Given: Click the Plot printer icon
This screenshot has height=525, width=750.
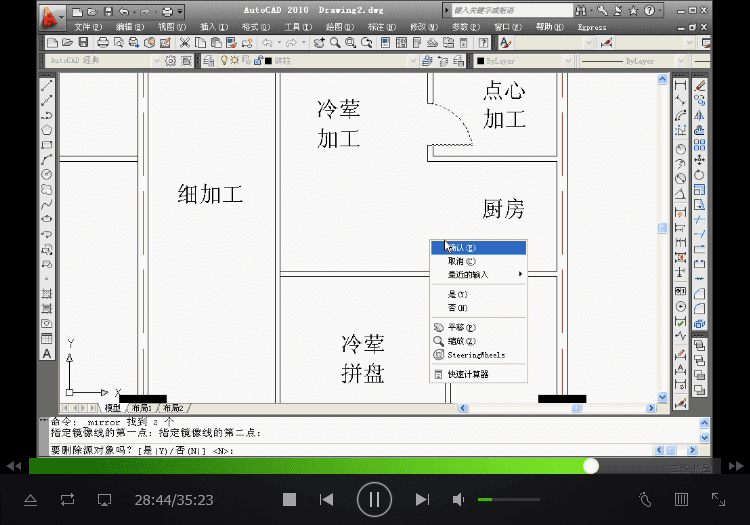Looking at the screenshot, I should [102, 43].
